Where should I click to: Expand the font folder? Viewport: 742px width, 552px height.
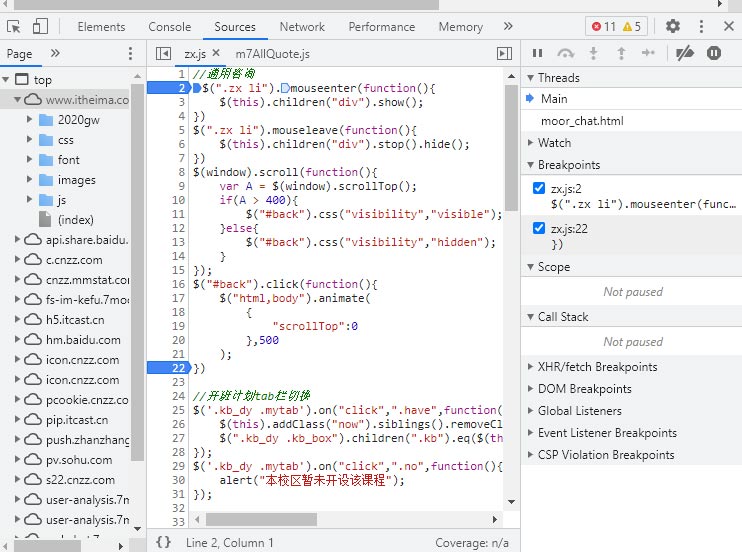[29, 160]
